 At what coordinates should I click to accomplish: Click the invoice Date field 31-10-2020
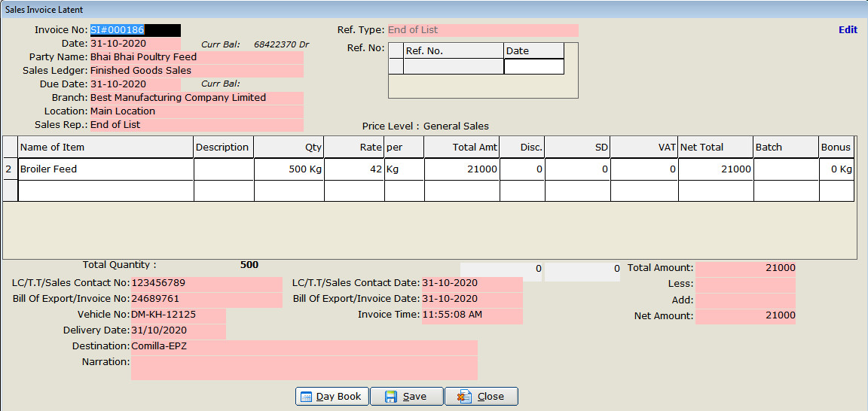(135, 43)
